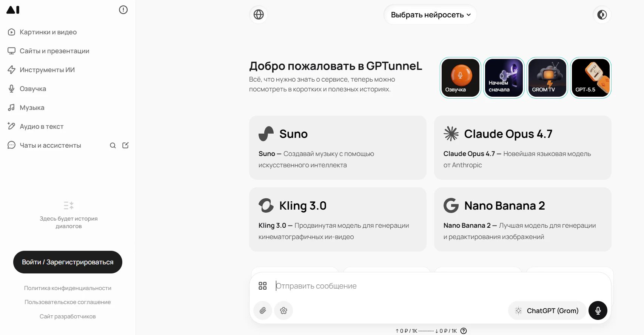The height and width of the screenshot is (335, 644).
Task: Click the Kling logo icon
Action: coord(266,205)
